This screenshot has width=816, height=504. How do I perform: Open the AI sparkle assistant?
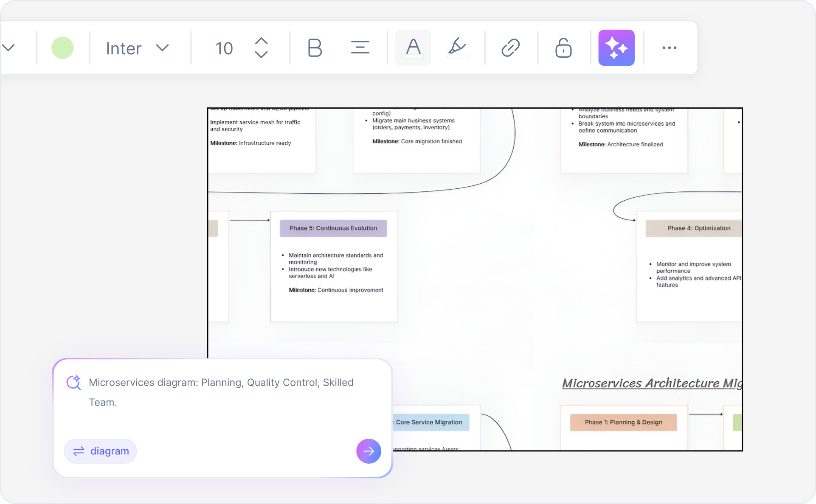616,48
